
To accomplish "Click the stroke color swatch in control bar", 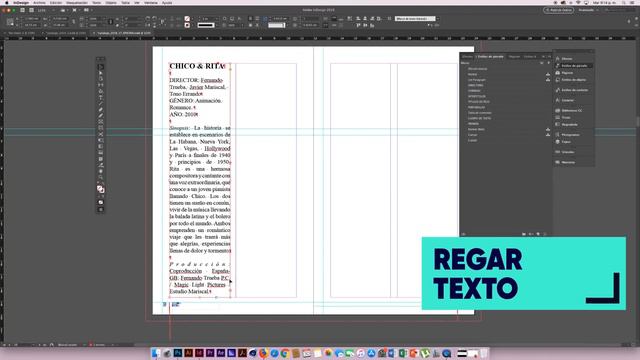I will (x=187, y=25).
